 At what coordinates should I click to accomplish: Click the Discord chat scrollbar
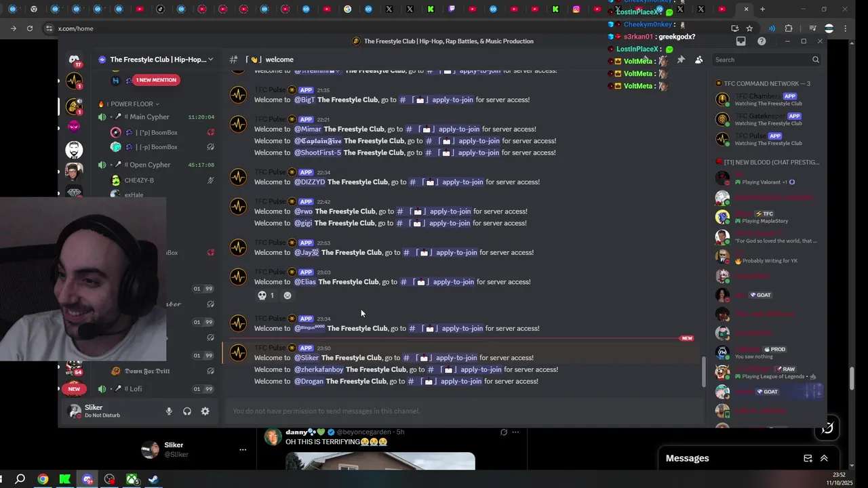pyautogui.click(x=703, y=371)
